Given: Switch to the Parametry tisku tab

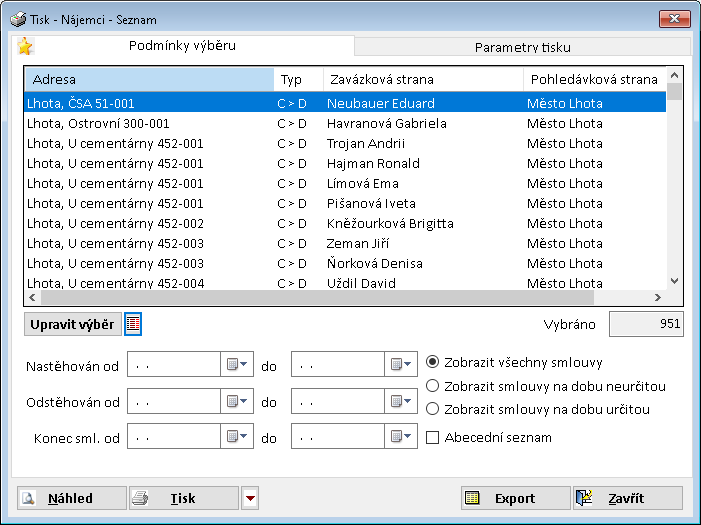Looking at the screenshot, I should pos(523,47).
